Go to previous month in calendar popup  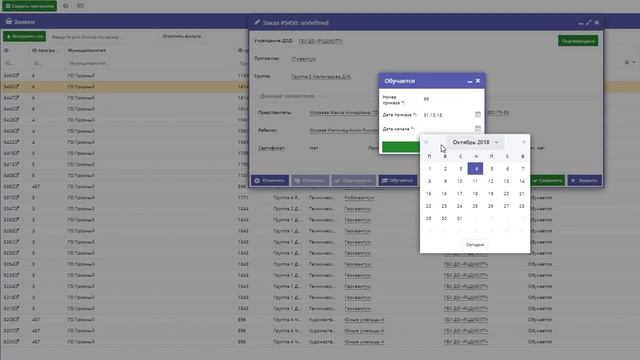(426, 142)
